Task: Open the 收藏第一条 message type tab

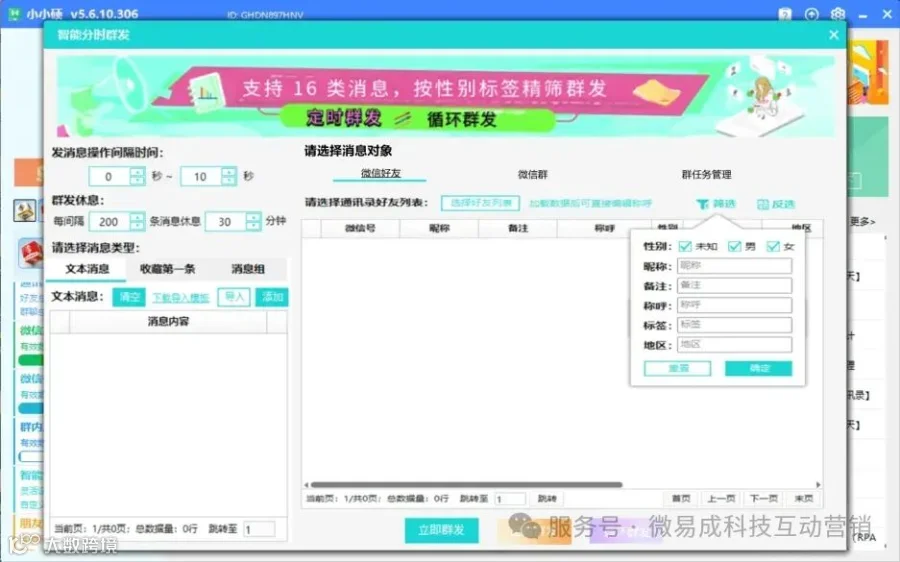Action: coord(168,269)
